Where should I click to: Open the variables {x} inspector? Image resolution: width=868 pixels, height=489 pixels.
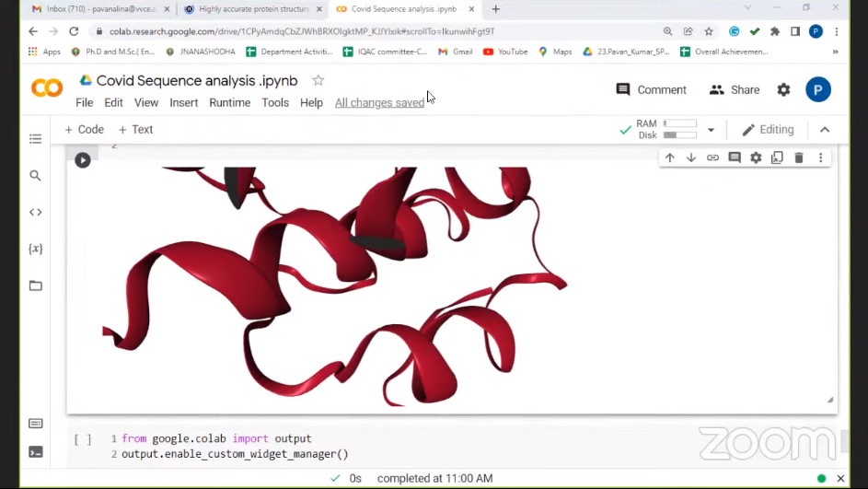[x=35, y=249]
